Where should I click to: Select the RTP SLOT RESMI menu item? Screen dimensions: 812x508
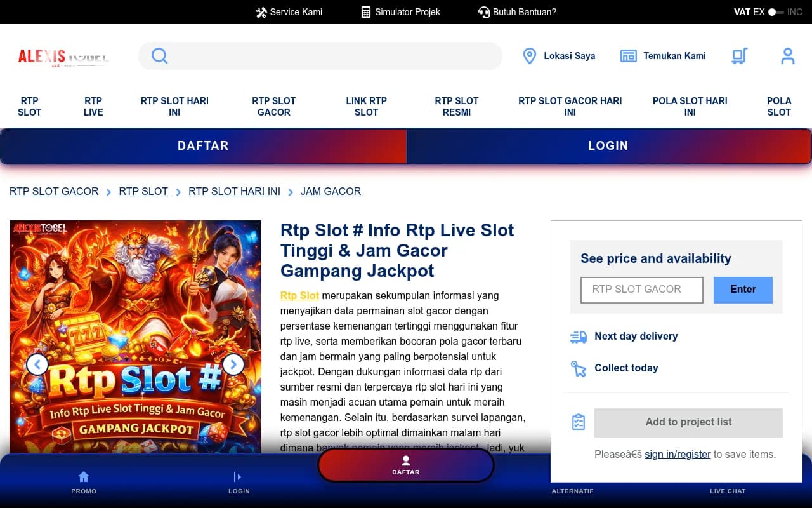coord(457,107)
